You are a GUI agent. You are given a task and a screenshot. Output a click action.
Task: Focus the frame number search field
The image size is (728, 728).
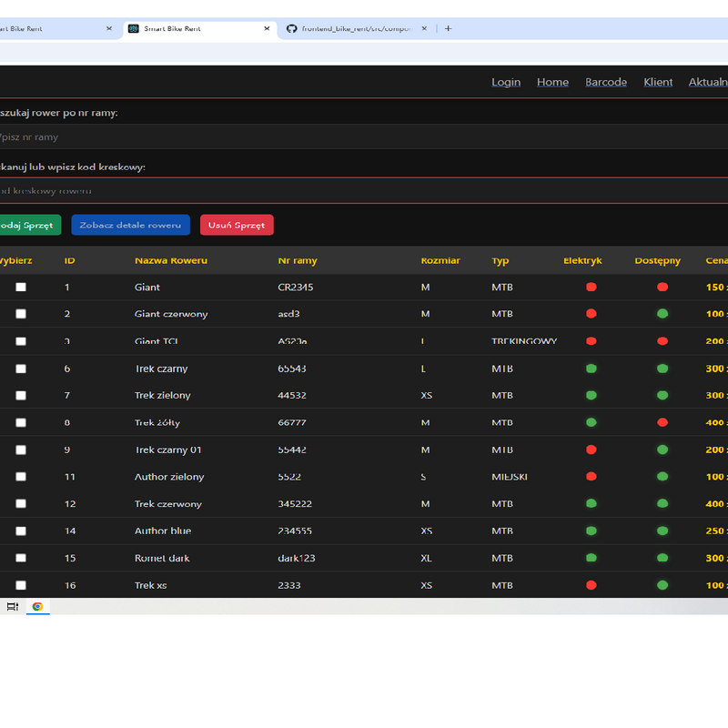pyautogui.click(x=364, y=137)
